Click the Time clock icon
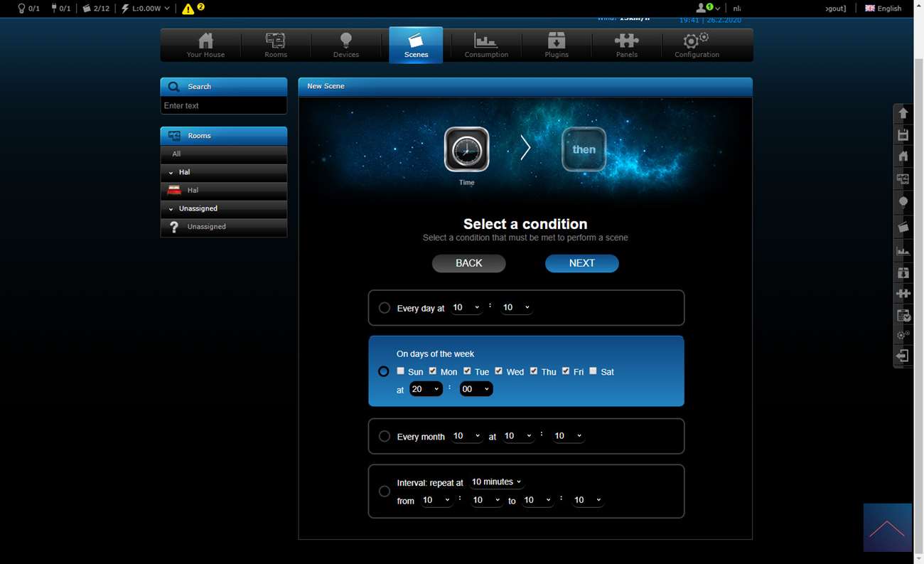This screenshot has height=564, width=924. 466,149
